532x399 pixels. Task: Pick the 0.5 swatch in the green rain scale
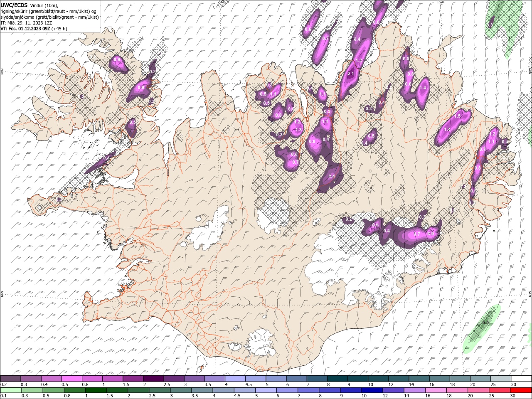pyautogui.click(x=54, y=390)
